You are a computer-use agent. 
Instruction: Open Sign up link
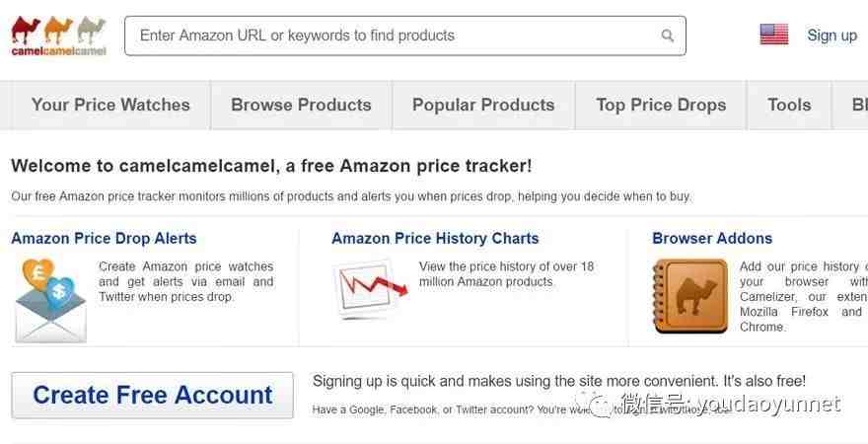832,36
